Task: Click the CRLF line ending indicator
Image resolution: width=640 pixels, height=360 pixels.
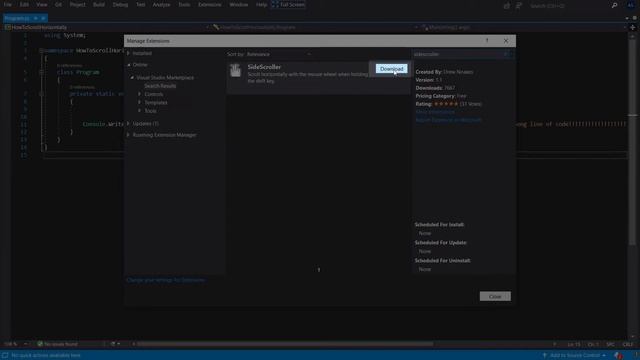Action: [x=628, y=344]
